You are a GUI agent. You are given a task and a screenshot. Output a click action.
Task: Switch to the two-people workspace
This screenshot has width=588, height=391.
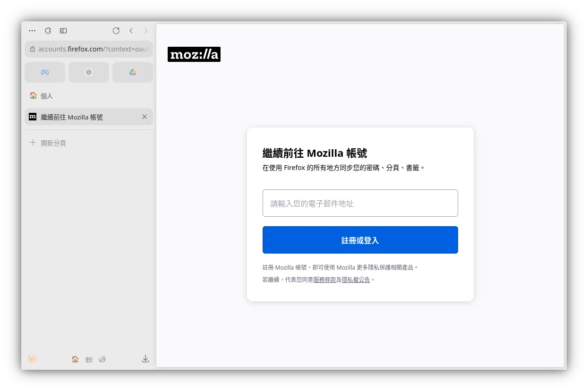point(89,359)
